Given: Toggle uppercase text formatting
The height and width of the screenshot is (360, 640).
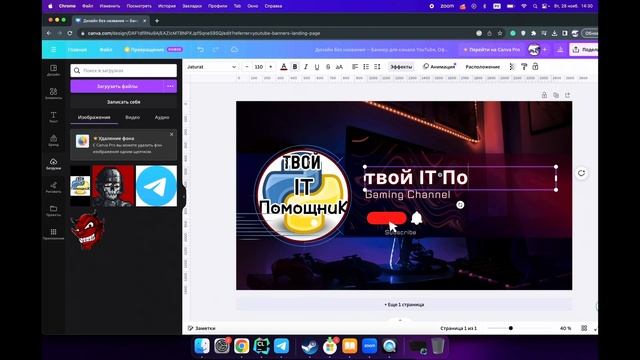Looking at the screenshot, I should pyautogui.click(x=339, y=67).
